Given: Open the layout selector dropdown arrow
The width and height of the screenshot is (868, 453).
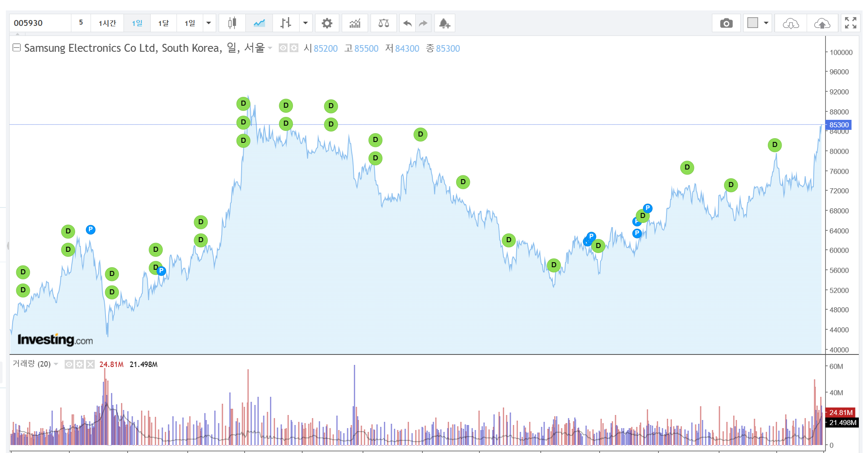Looking at the screenshot, I should coord(766,23).
